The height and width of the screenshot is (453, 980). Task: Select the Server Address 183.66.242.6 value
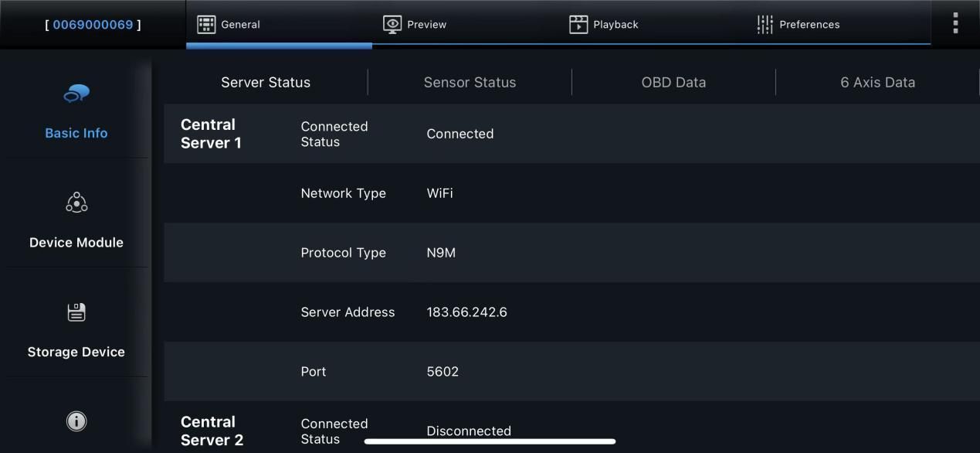(466, 312)
